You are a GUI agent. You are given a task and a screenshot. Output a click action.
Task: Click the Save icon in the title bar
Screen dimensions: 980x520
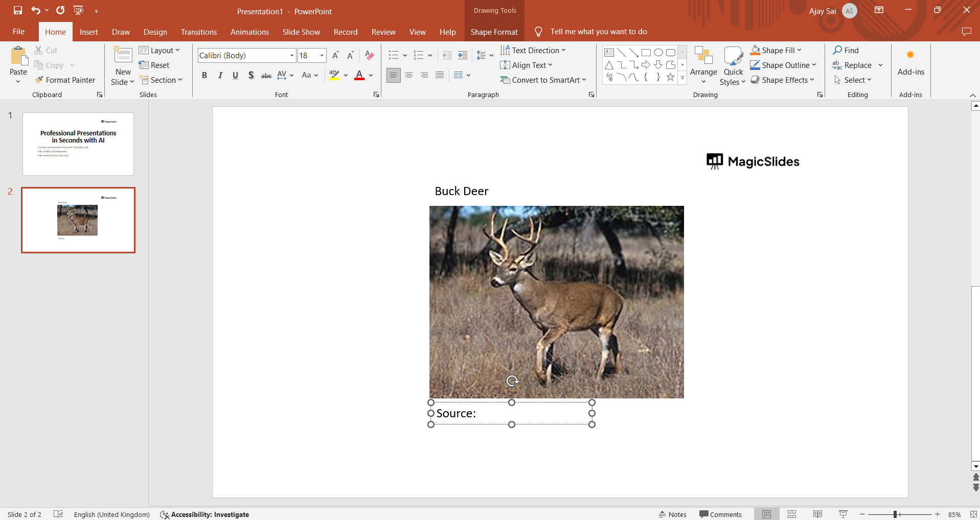point(18,10)
